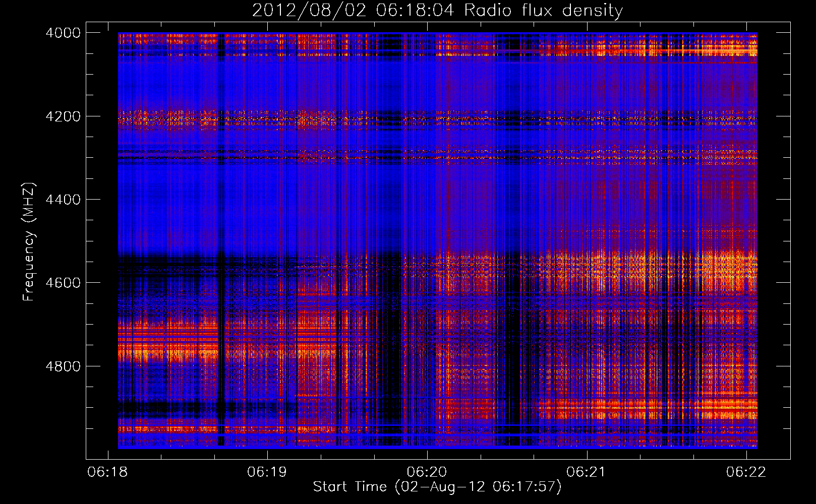The height and width of the screenshot is (504, 816).
Task: Click the 06:21 time tick label
Action: tap(586, 472)
